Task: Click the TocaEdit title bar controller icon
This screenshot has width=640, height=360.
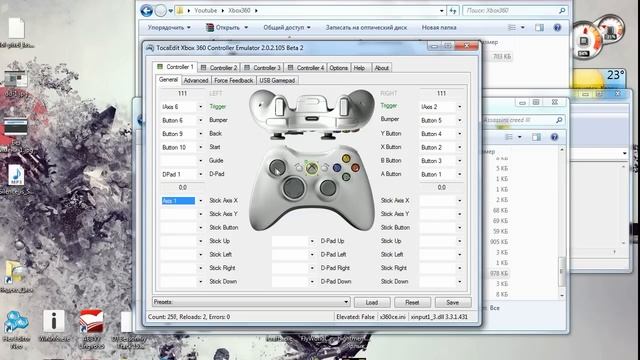Action: 150,48
